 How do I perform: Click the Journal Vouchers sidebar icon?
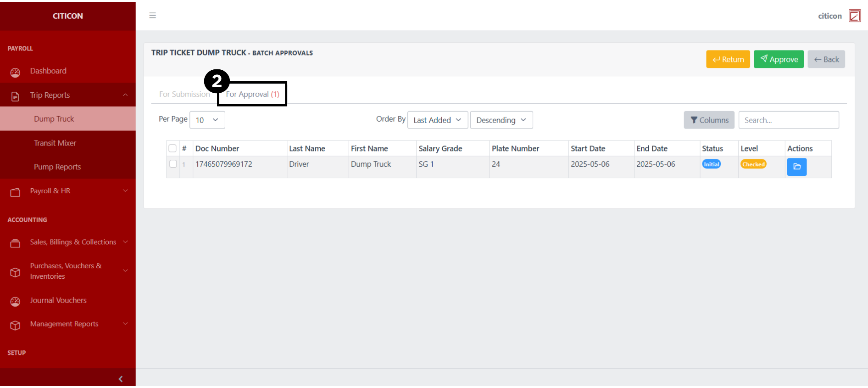tap(15, 301)
